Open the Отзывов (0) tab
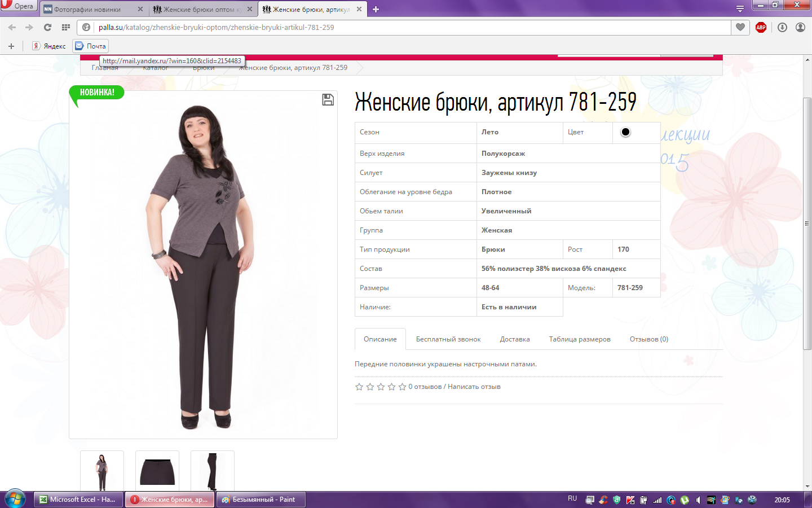The width and height of the screenshot is (812, 508). pyautogui.click(x=649, y=339)
